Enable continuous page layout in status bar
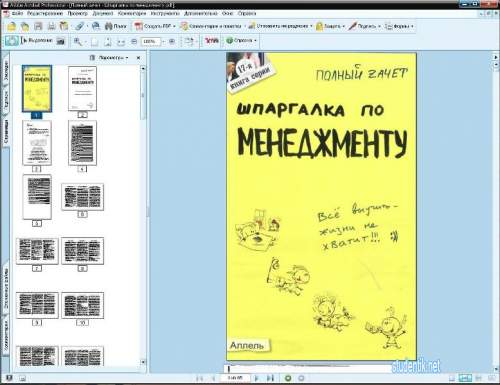The width and height of the screenshot is (500, 385). point(465,378)
